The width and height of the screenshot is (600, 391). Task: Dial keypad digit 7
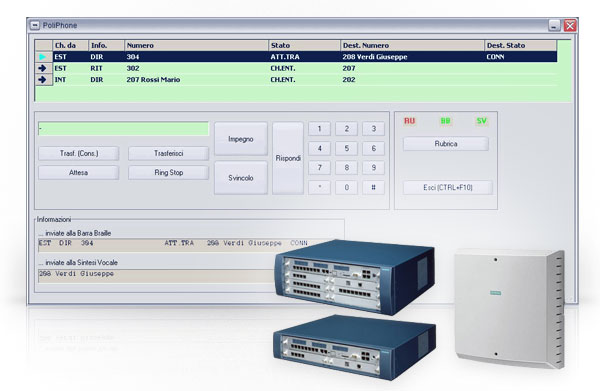[320, 168]
